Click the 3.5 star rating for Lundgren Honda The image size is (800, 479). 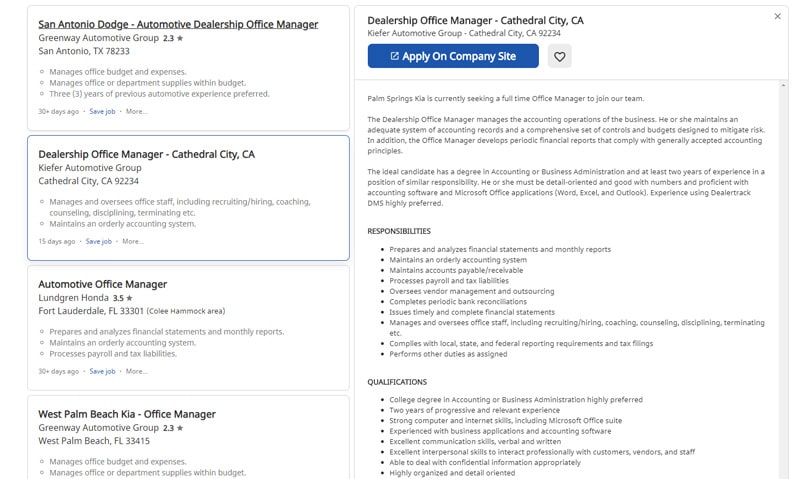(122, 298)
